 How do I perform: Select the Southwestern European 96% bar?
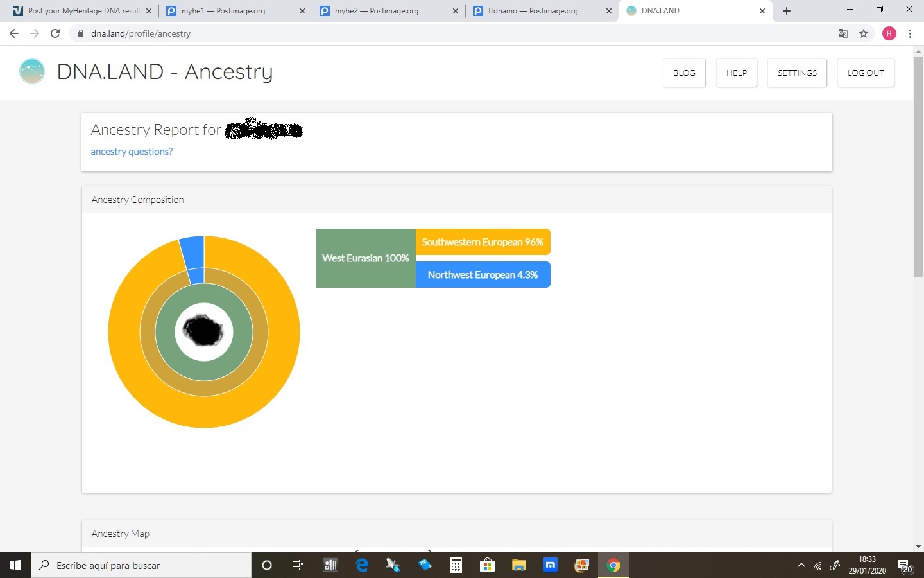(x=483, y=242)
